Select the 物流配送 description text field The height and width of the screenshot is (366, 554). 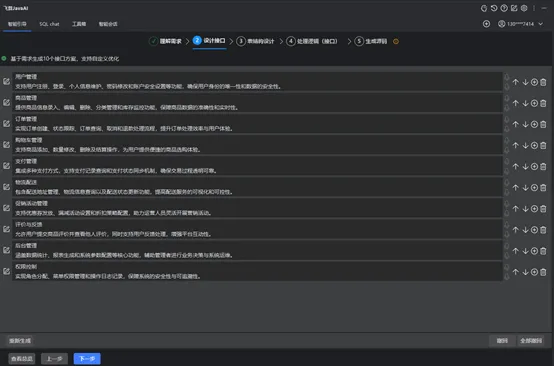pos(258,192)
